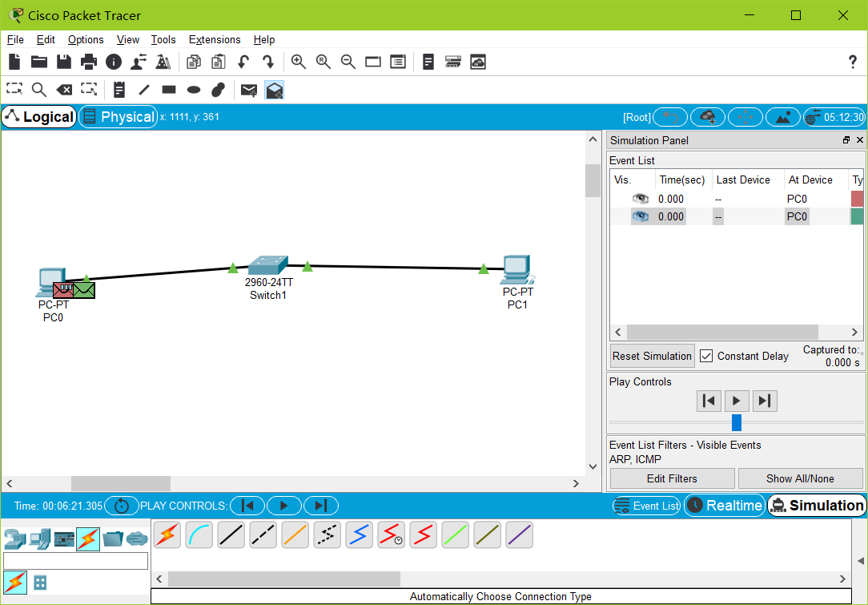
Task: Open the Activity Wizard icon
Action: [x=139, y=62]
